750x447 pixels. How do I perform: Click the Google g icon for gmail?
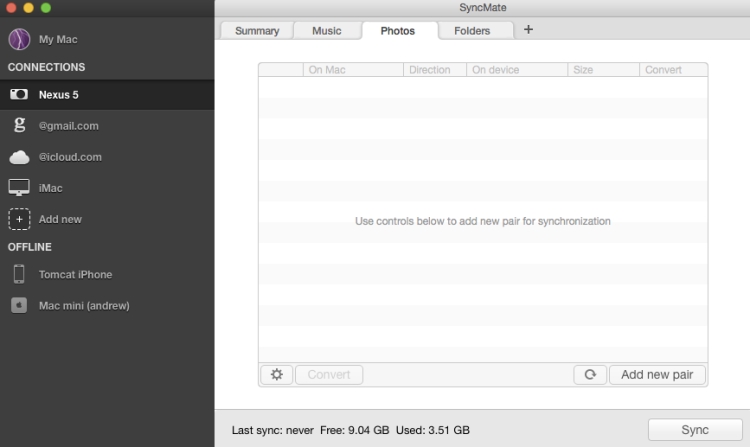click(19, 125)
